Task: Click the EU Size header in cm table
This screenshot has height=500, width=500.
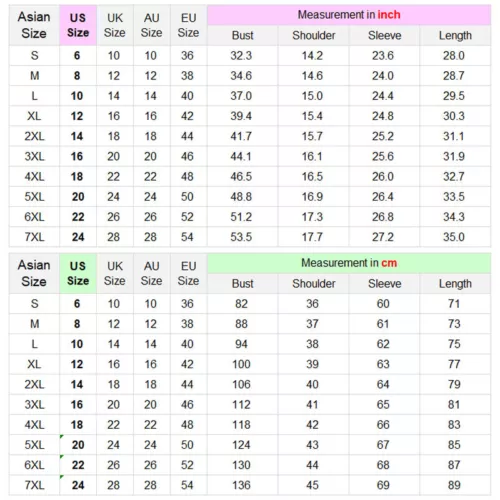Action: point(189,273)
